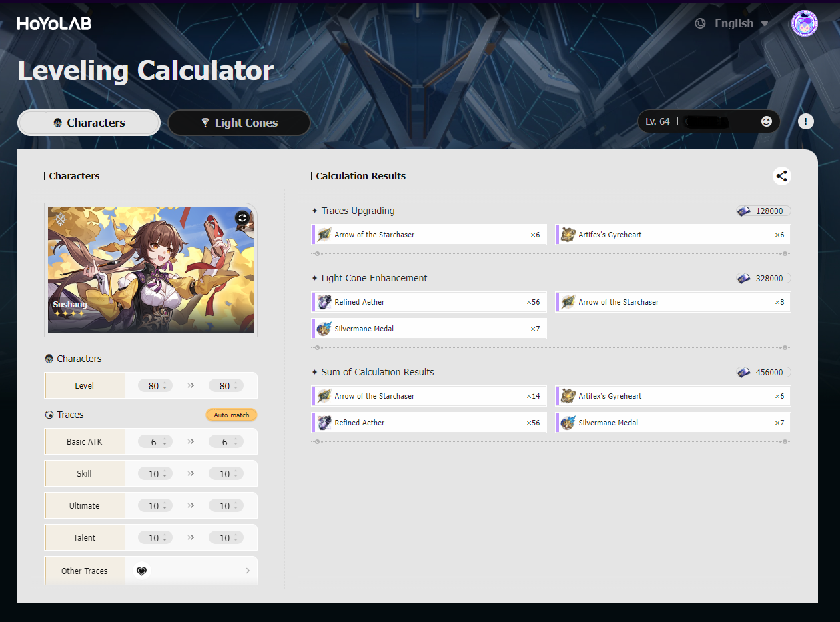Click the Calculation Results panel title
This screenshot has width=840, height=622.
pyautogui.click(x=361, y=176)
